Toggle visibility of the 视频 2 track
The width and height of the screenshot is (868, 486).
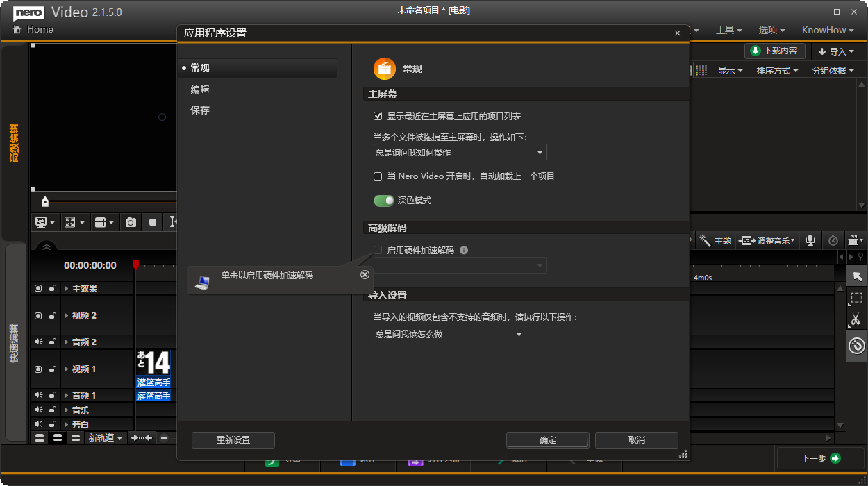[38, 315]
